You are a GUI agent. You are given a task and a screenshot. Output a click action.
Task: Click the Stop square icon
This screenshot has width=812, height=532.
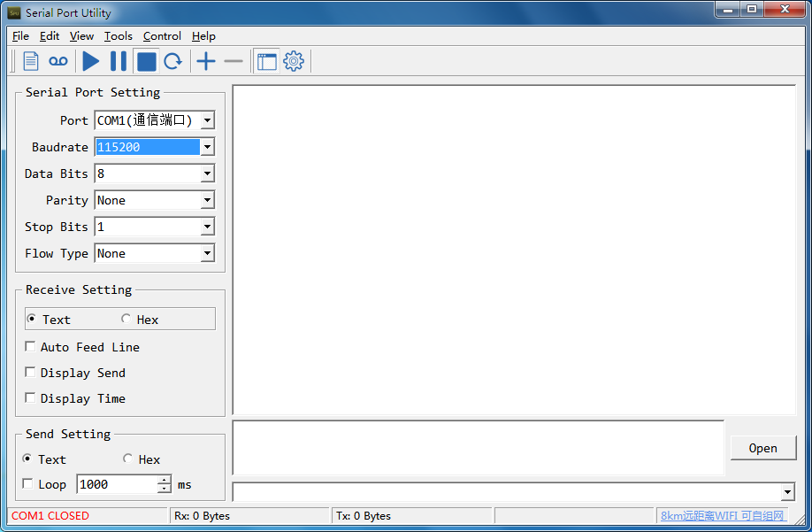147,61
